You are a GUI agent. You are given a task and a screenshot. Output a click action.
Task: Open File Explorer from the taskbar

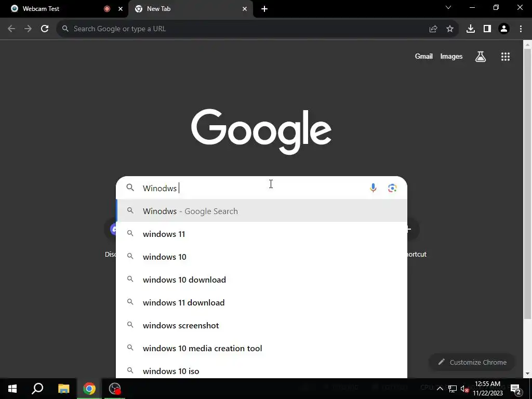click(x=63, y=389)
